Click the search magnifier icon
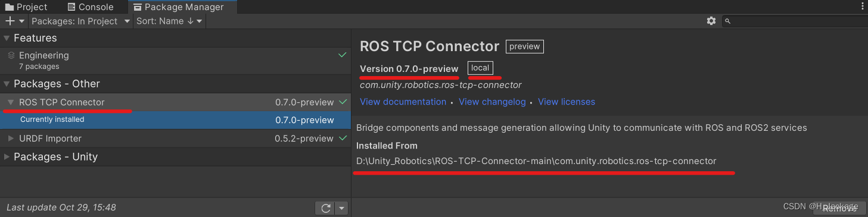This screenshot has height=217, width=868. coord(728,21)
